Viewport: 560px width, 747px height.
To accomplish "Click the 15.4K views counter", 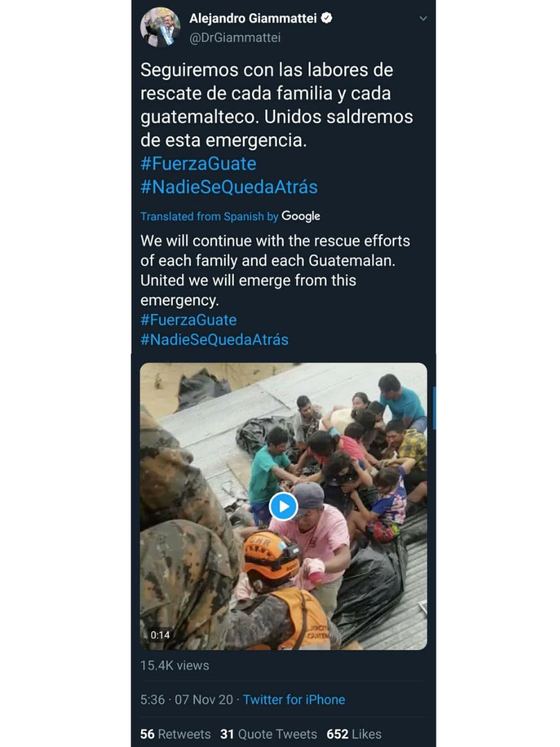I will [174, 665].
